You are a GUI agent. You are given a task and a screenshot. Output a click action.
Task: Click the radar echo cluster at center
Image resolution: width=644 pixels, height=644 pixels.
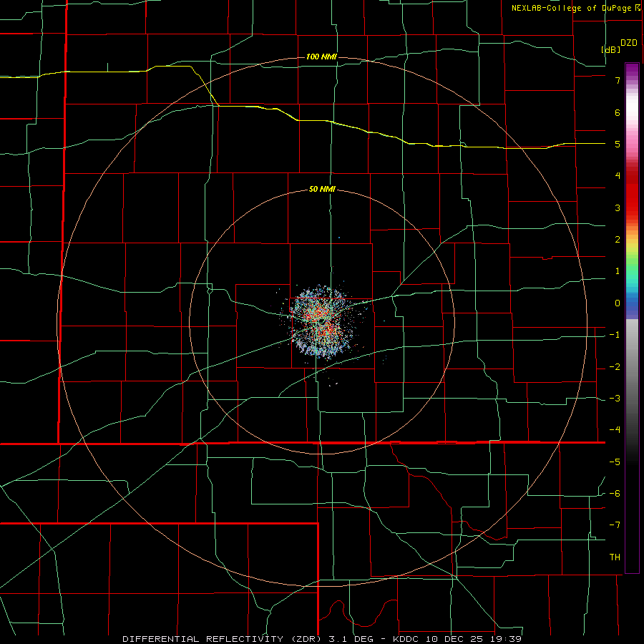click(321, 323)
